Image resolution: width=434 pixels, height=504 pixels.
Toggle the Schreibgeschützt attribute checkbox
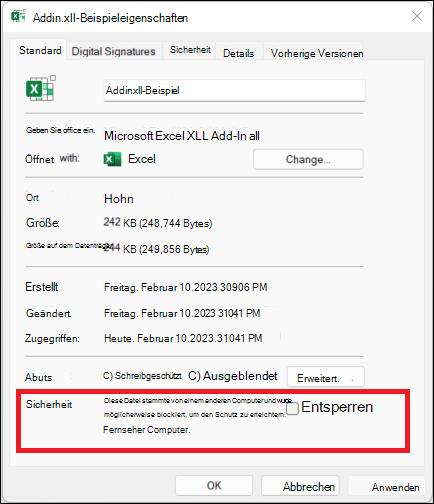coord(107,376)
